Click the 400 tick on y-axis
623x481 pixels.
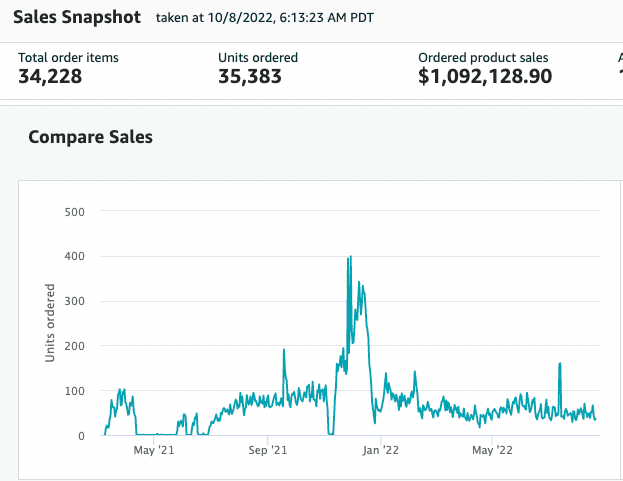(74, 257)
